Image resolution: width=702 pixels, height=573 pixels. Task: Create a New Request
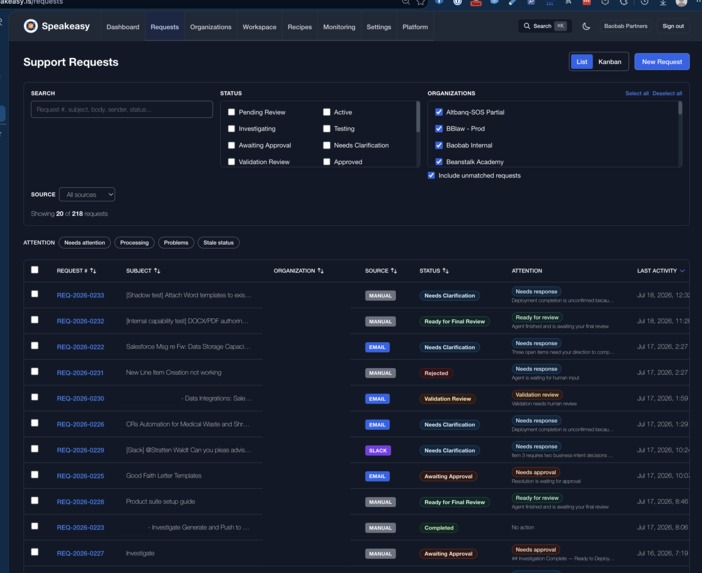point(662,62)
